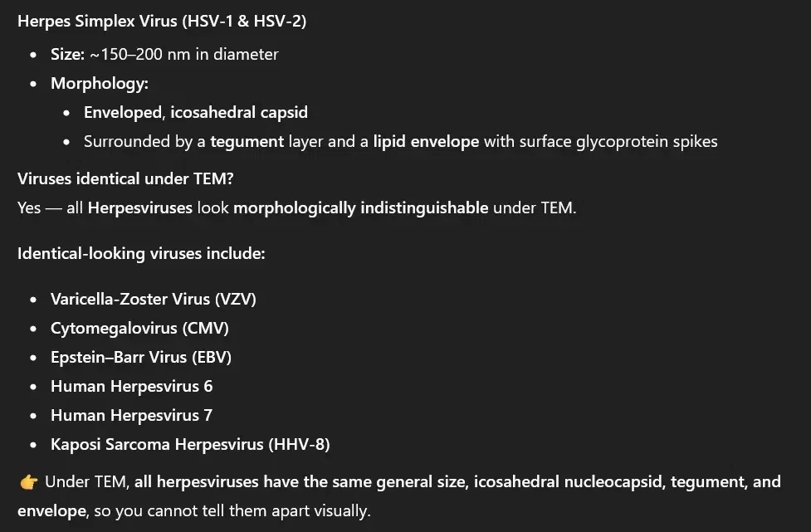Click the pointing hand emoji icon
The height and width of the screenshot is (532, 811).
tap(29, 482)
